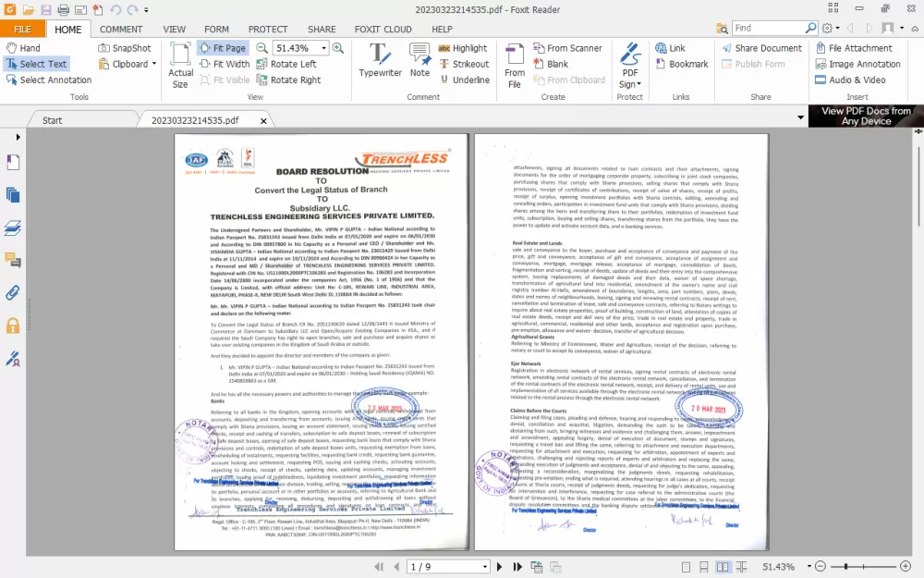Jump to the last page
924x578 pixels.
point(517,567)
